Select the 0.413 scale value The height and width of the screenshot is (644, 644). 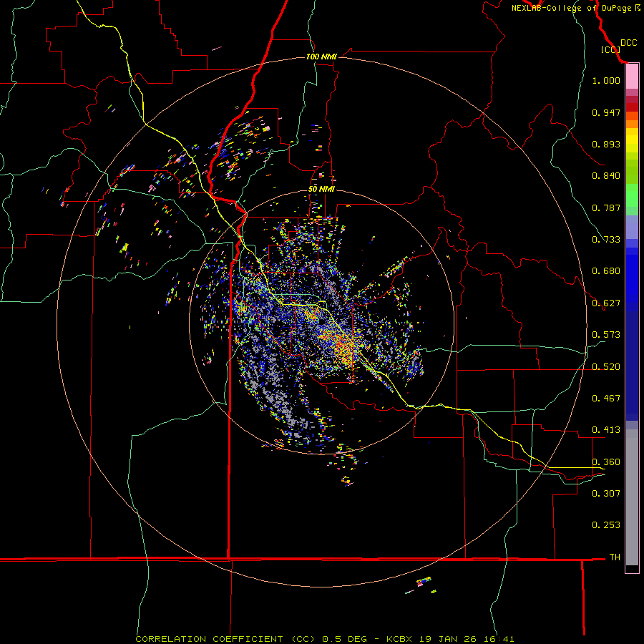coord(606,430)
